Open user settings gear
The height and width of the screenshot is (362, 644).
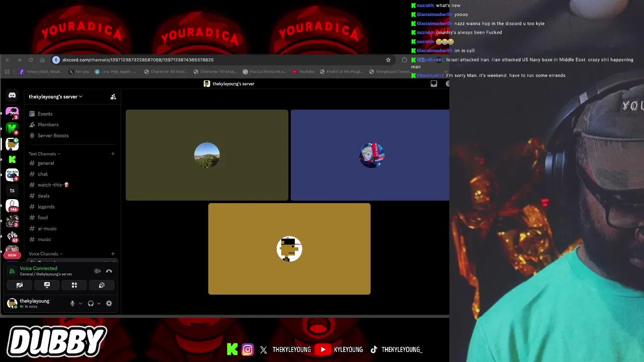(x=109, y=303)
